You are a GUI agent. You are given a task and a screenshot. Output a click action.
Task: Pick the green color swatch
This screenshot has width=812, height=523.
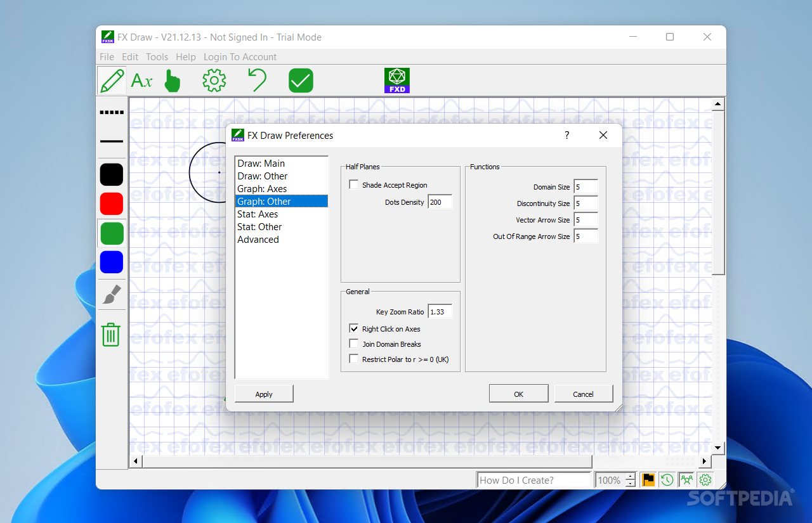pyautogui.click(x=112, y=233)
